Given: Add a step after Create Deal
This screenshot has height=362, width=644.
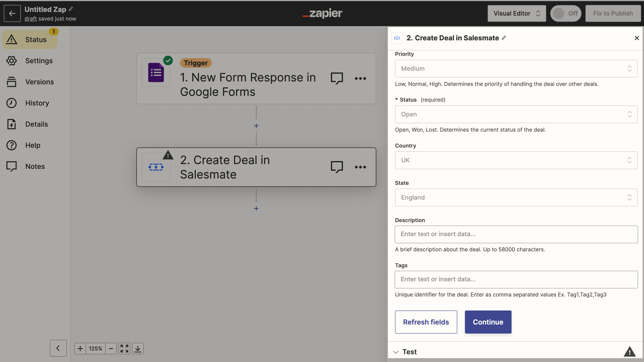Looking at the screenshot, I should coord(256,208).
